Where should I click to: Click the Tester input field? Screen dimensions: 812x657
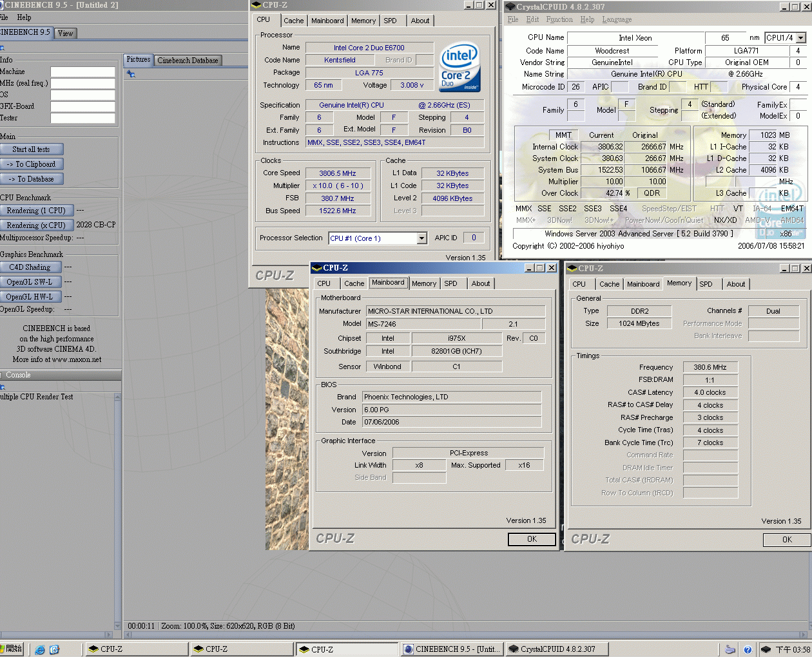82,118
